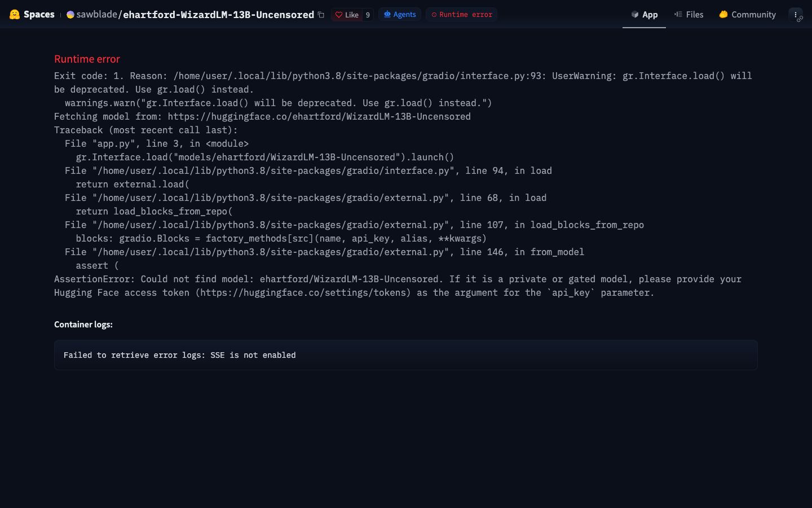Viewport: 812px width, 508px height.
Task: Like this space
Action: (347, 15)
